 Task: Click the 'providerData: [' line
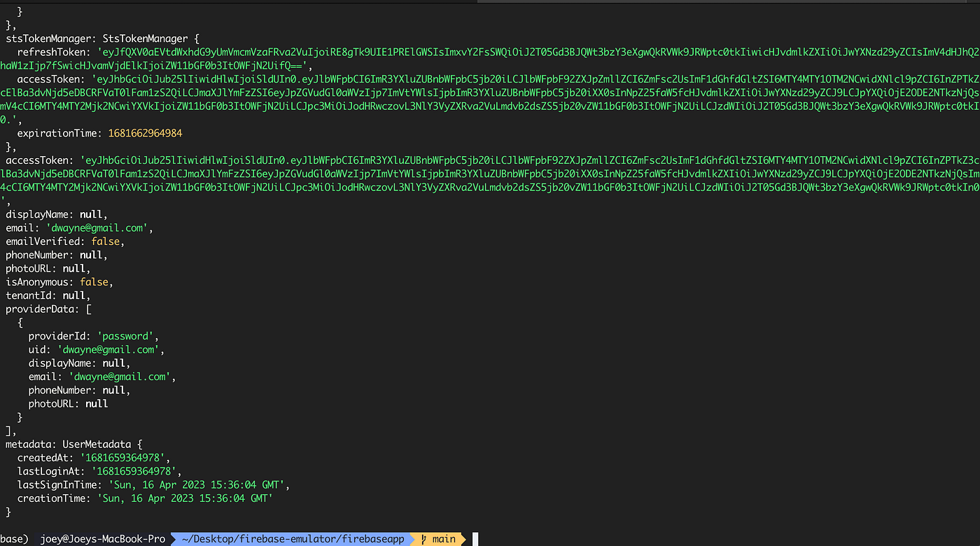coord(48,309)
